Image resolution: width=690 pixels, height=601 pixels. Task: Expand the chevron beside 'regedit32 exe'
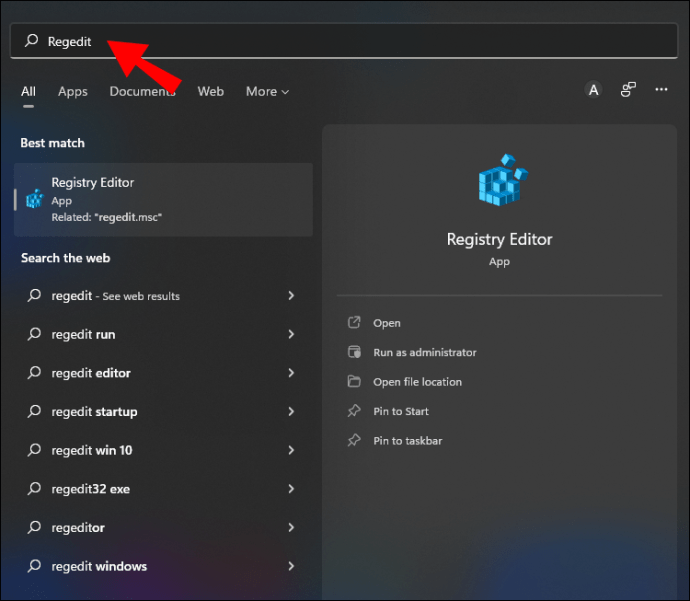pos(291,489)
